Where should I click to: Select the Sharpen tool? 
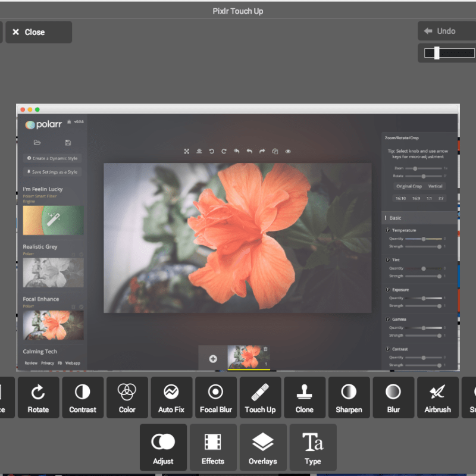tap(349, 397)
